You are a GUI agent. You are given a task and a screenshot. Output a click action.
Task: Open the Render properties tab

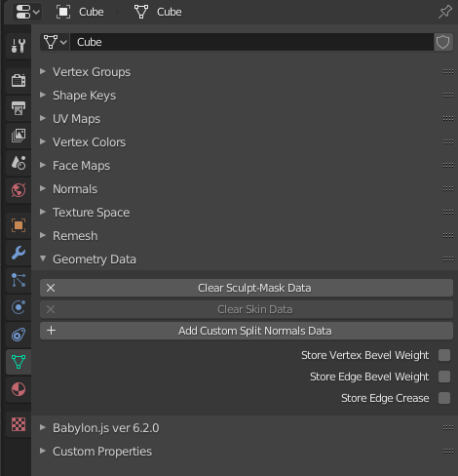point(19,80)
